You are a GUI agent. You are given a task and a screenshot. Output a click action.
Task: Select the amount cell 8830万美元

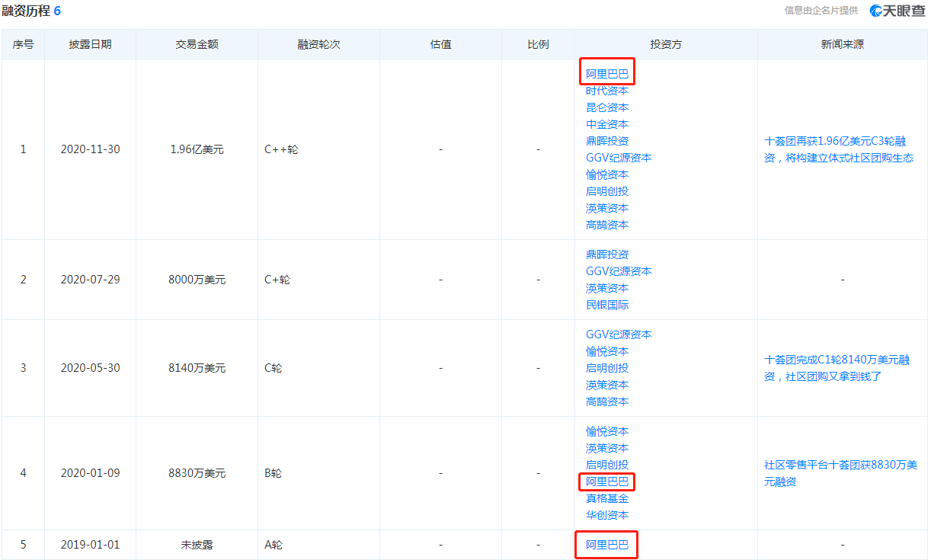(x=197, y=473)
